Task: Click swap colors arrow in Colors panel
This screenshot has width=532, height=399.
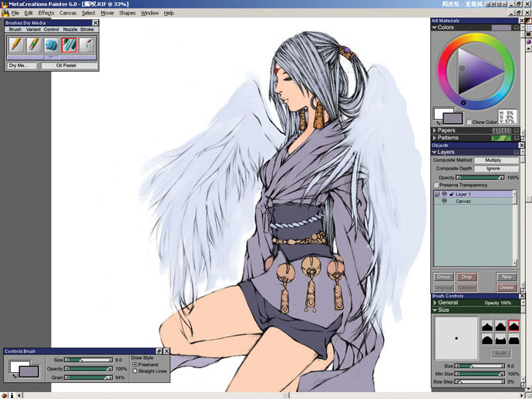Action: (x=438, y=123)
